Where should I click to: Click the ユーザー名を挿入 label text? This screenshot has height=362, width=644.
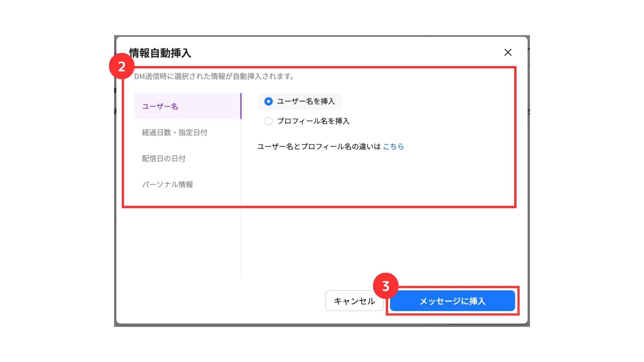pyautogui.click(x=306, y=101)
